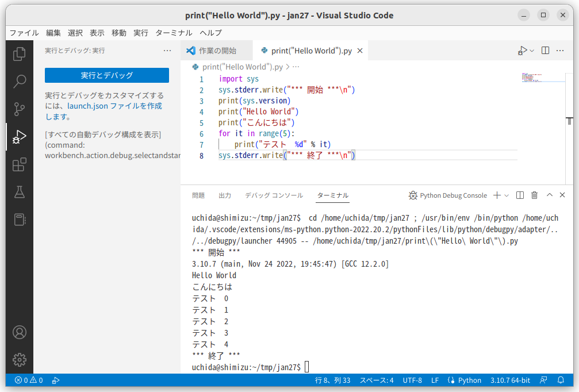Screen dimensions: 579x392
Task: Click the feedback icon in status bar
Action: click(543, 380)
